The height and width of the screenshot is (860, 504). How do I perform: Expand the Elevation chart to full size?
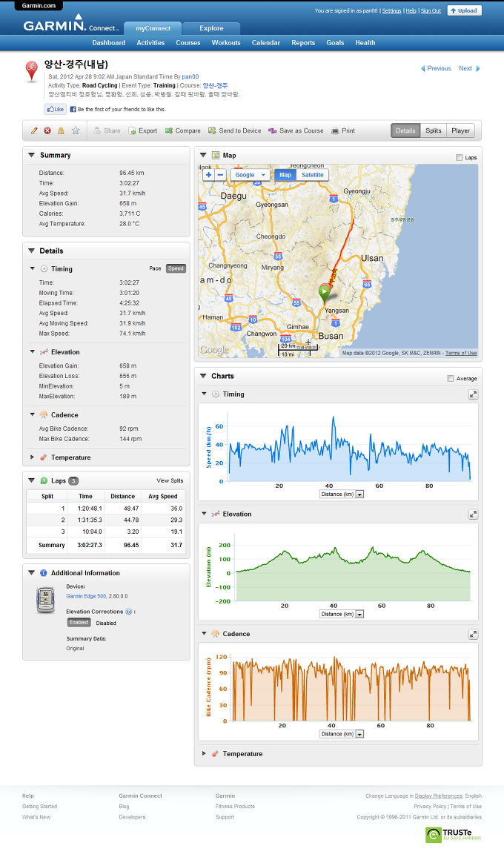click(x=474, y=514)
